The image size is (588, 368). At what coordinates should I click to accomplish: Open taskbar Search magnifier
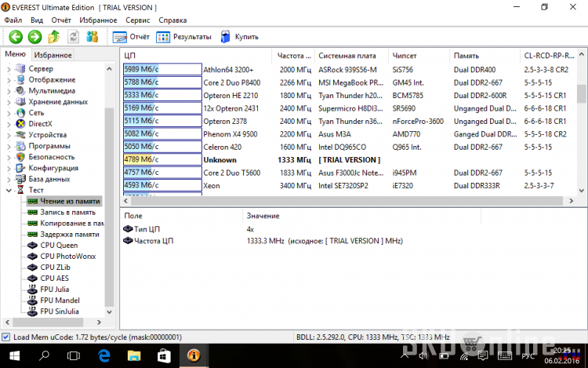(44, 355)
